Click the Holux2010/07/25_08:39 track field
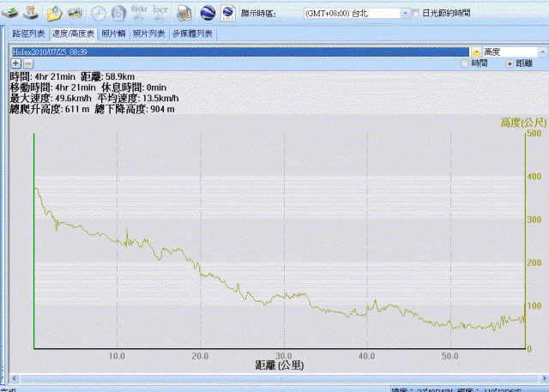Screen dimensions: 549x392 click(240, 52)
